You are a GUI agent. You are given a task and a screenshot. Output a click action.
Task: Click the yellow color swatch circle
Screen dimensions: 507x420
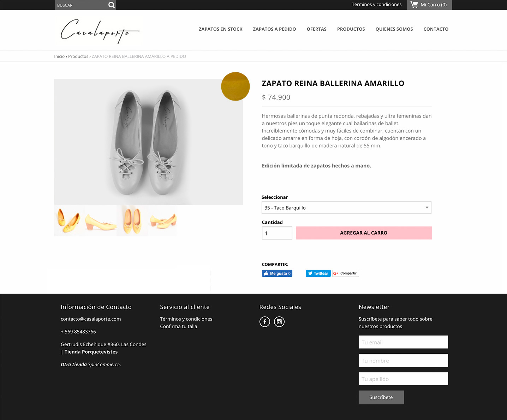click(x=235, y=86)
